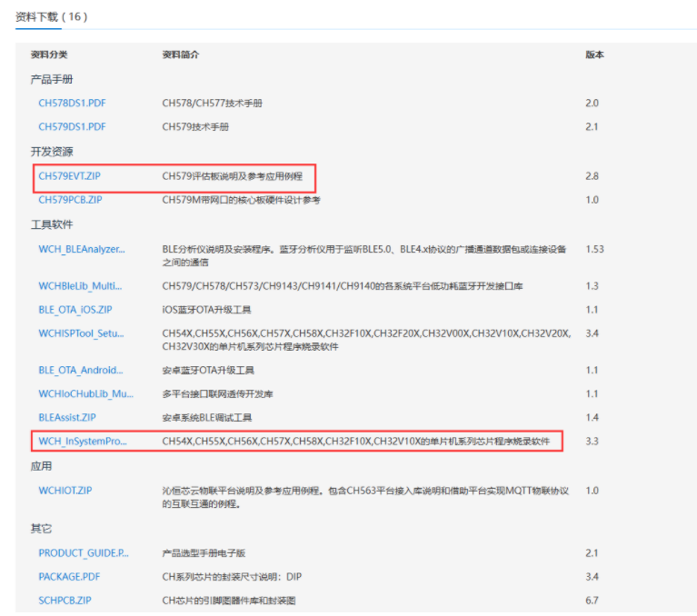The image size is (697, 616).
Task: Click description 安卓蓝牙OTA升级工具
Action: coord(208,370)
